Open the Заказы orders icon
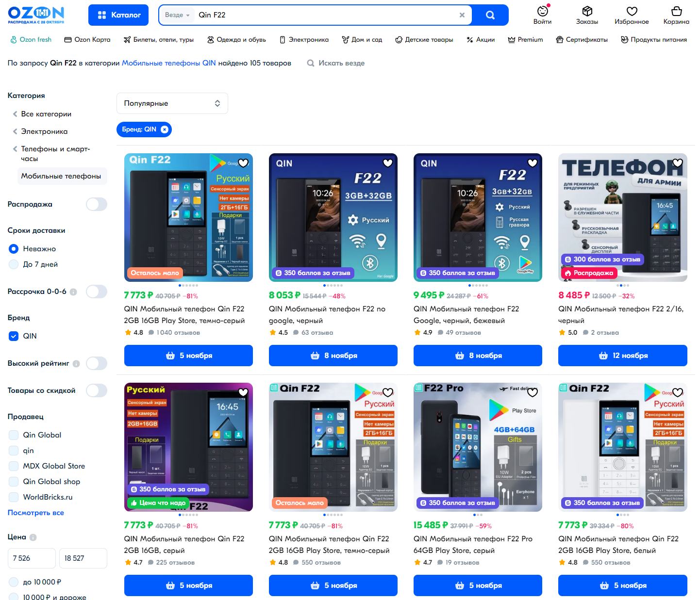Screen dimensions: 700x600 pos(587,15)
